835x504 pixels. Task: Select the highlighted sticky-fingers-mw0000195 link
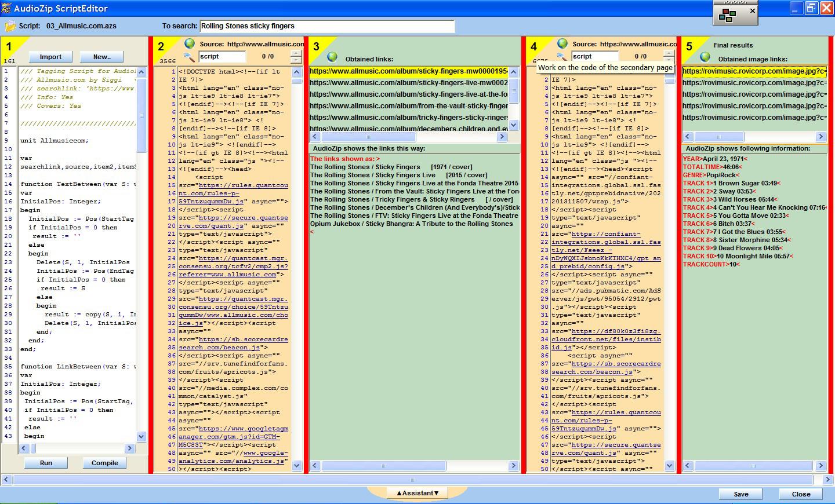tap(409, 71)
